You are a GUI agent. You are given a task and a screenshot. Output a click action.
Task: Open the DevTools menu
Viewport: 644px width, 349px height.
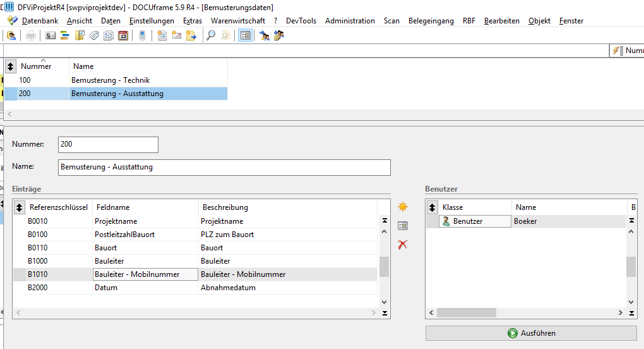301,21
